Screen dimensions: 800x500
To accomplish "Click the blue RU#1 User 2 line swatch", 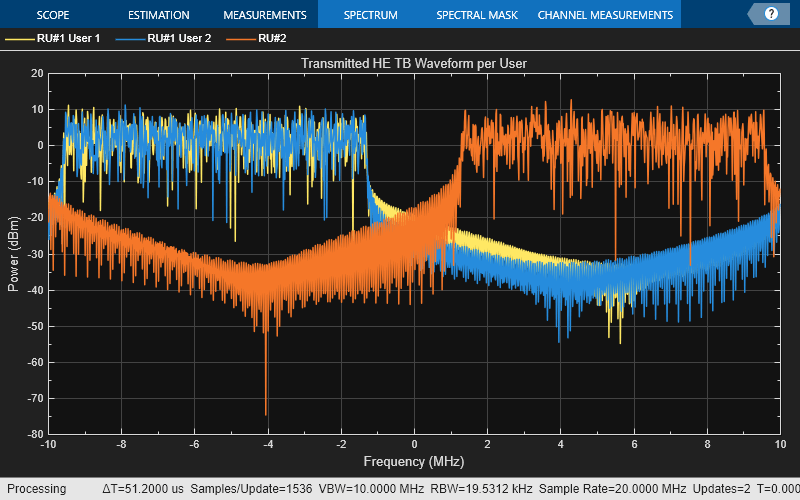I will click(130, 39).
